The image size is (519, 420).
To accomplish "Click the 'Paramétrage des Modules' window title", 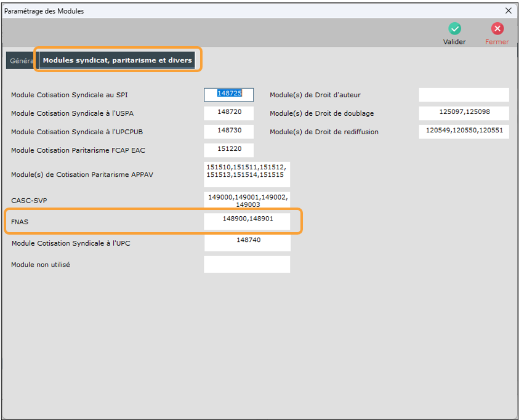I will [44, 11].
